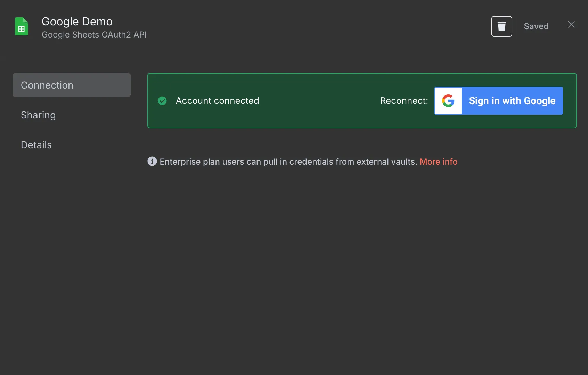The height and width of the screenshot is (375, 588).
Task: Switch to the Sharing tab
Action: coord(38,115)
